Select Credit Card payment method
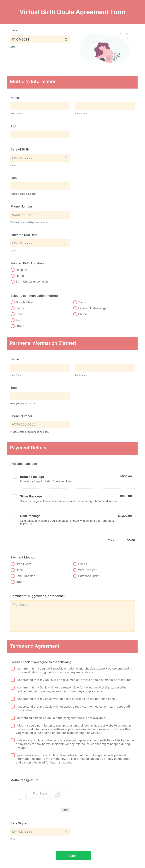Image resolution: width=145 pixels, height=868 pixels. pyautogui.click(x=12, y=564)
